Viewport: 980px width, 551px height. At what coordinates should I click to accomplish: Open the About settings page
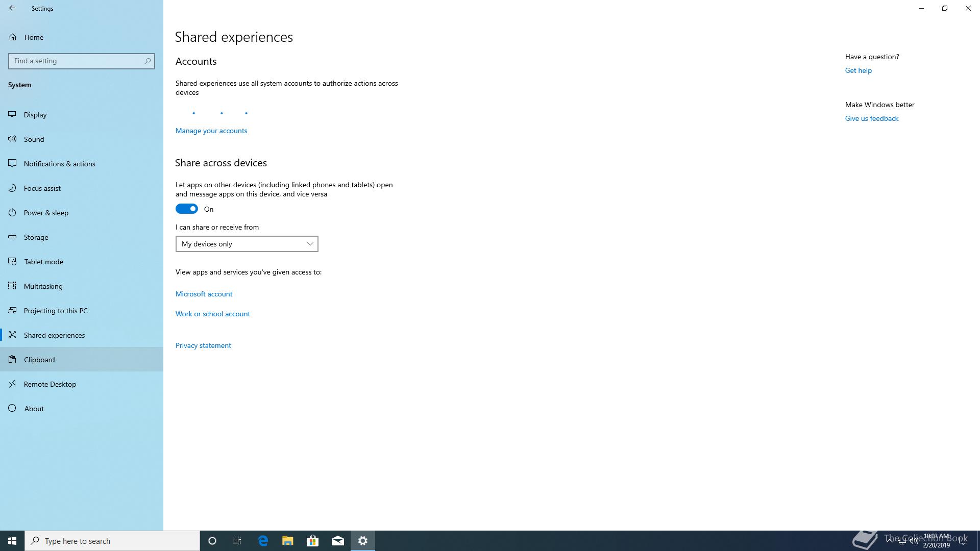82,409
